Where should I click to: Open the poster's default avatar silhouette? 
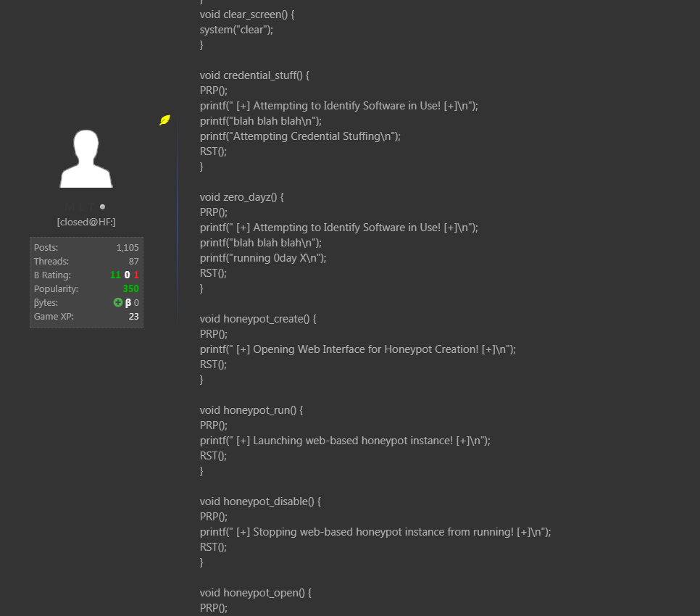coord(86,159)
